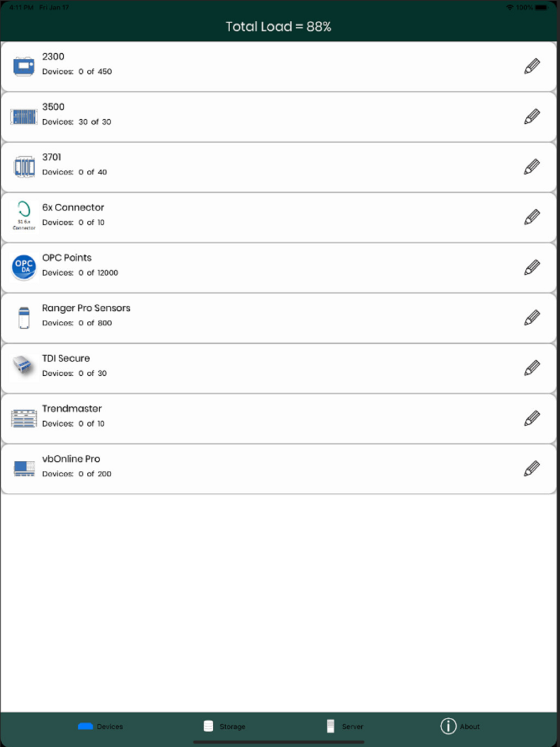Switch to the Storage tab

click(225, 726)
